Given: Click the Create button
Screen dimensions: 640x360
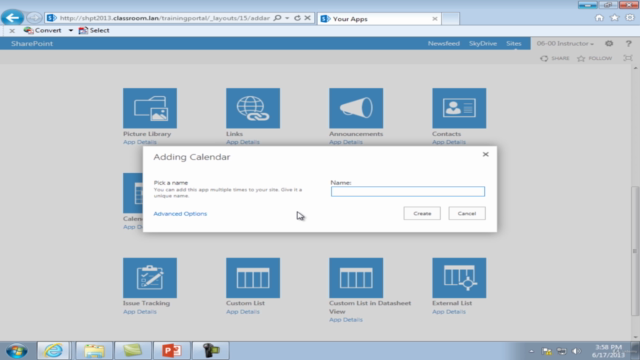Looking at the screenshot, I should pyautogui.click(x=422, y=213).
